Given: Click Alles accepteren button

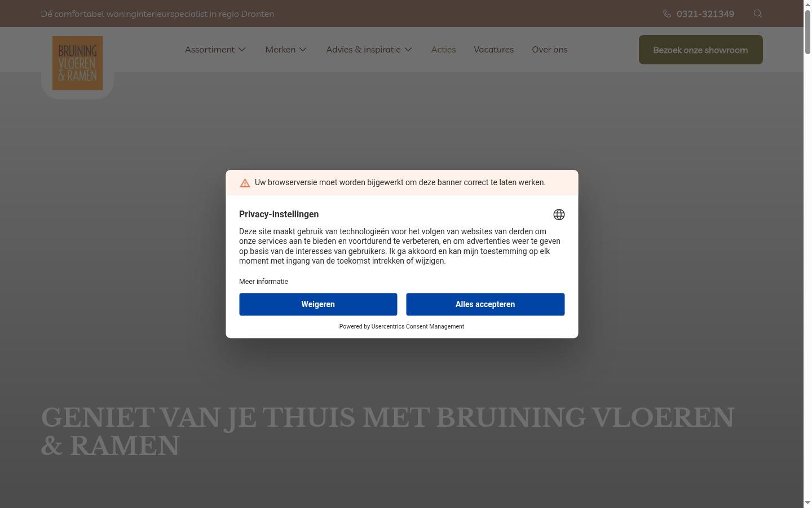Looking at the screenshot, I should pyautogui.click(x=485, y=304).
